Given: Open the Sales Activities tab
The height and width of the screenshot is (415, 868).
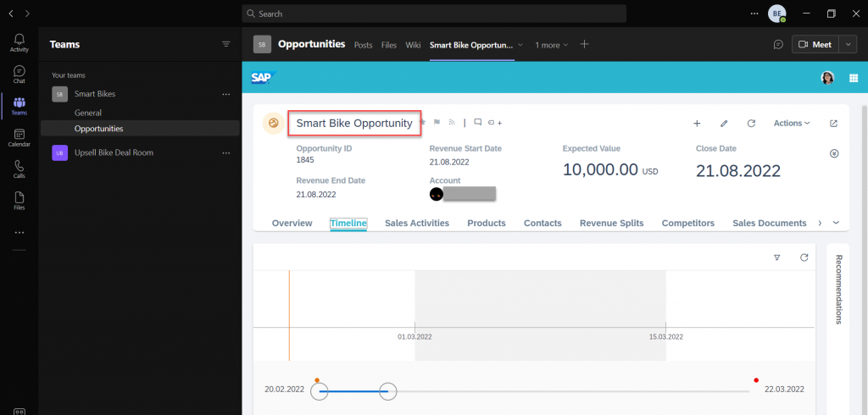Looking at the screenshot, I should coord(417,223).
